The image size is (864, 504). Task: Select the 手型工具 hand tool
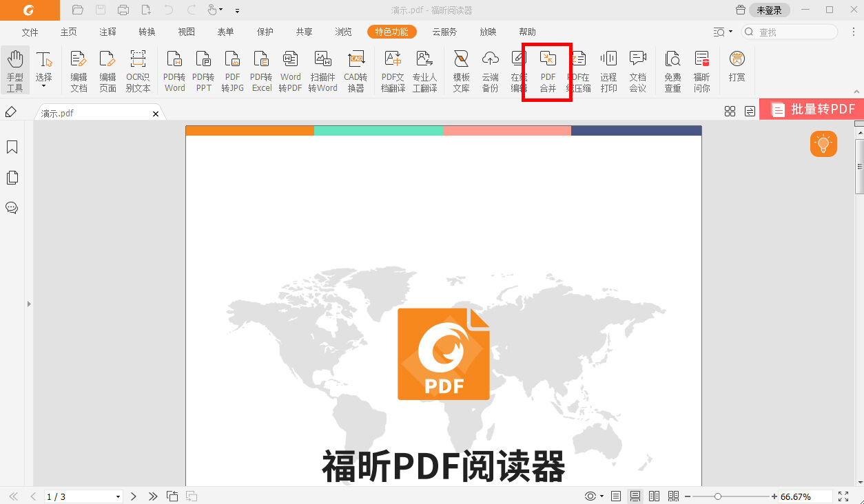coord(15,69)
